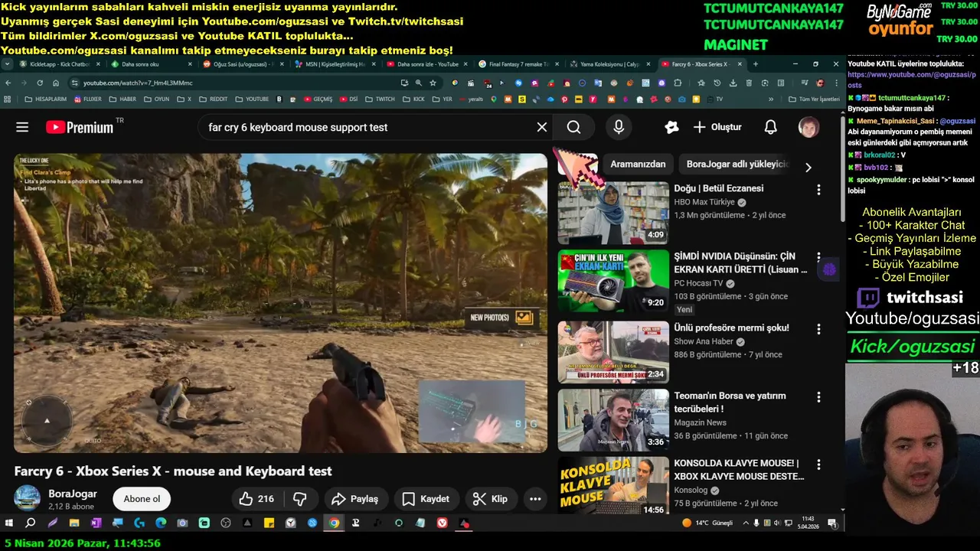The image size is (980, 551).
Task: Like the Farcry 6 video
Action: pos(256,499)
